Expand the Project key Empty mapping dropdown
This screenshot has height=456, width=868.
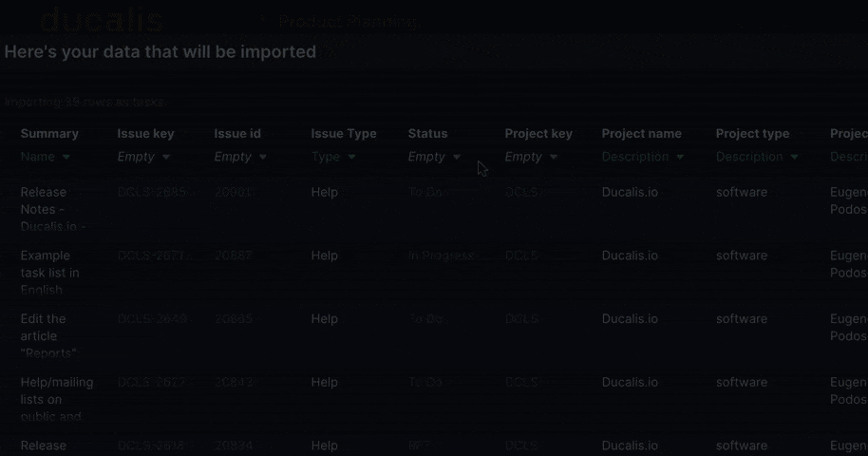coord(531,157)
